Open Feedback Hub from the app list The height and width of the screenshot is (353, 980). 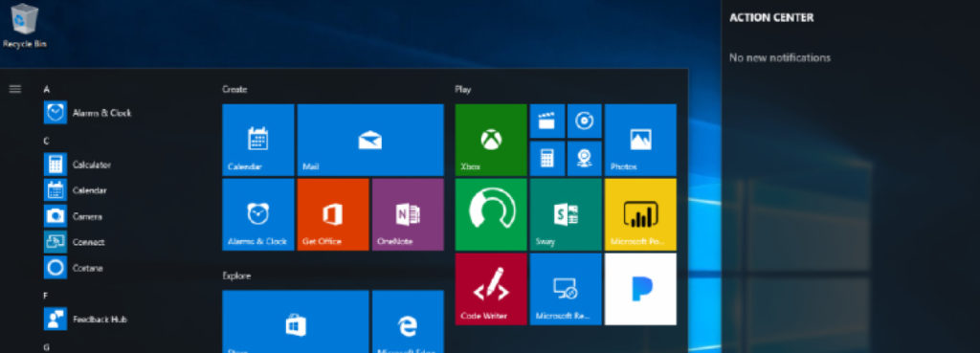(85, 319)
